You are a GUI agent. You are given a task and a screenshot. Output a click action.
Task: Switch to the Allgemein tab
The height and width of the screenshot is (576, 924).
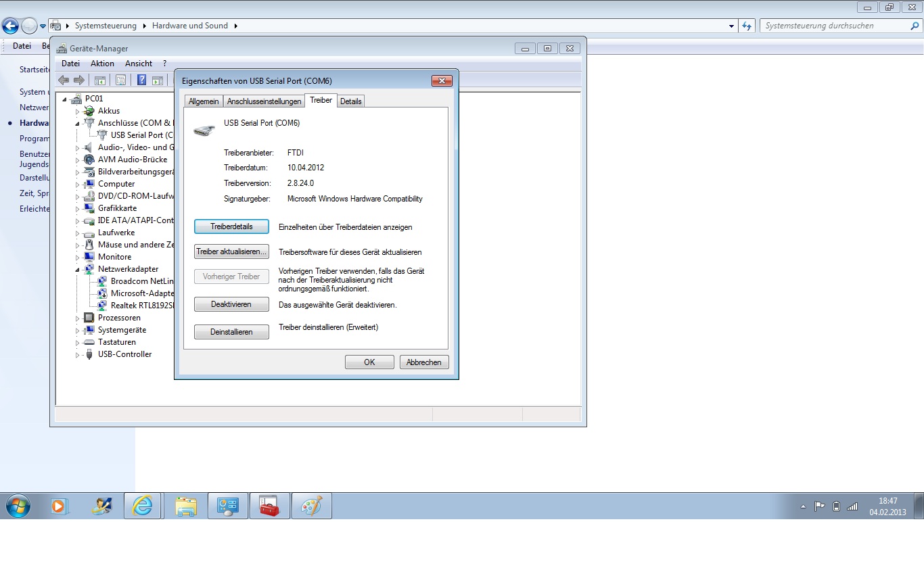point(204,101)
